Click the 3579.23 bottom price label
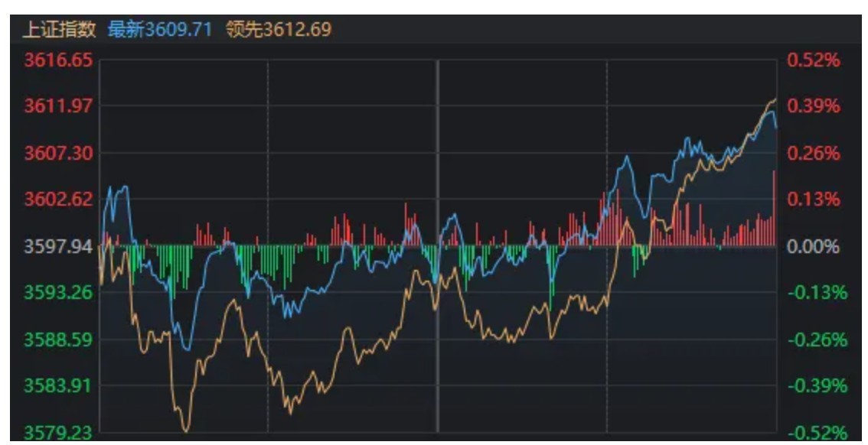 [58, 432]
